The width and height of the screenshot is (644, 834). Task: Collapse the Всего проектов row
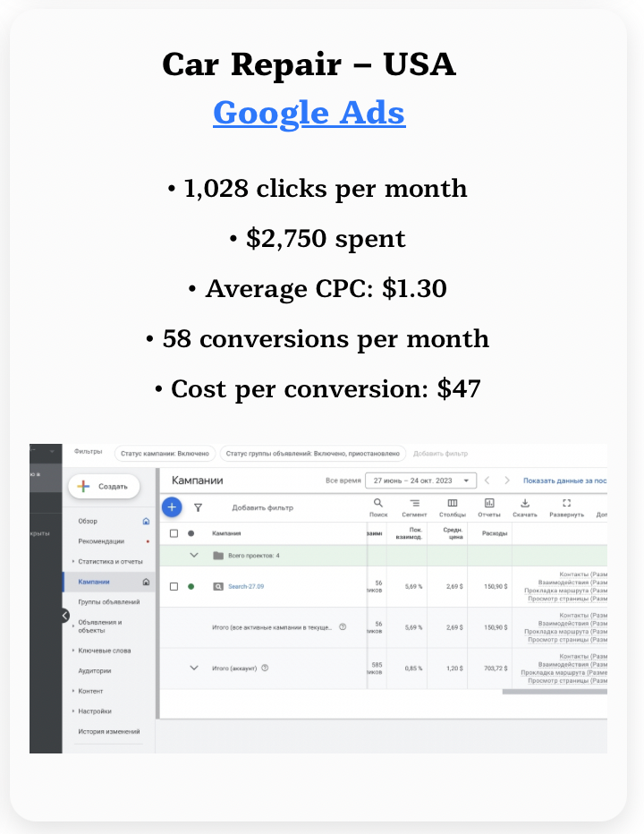194,556
